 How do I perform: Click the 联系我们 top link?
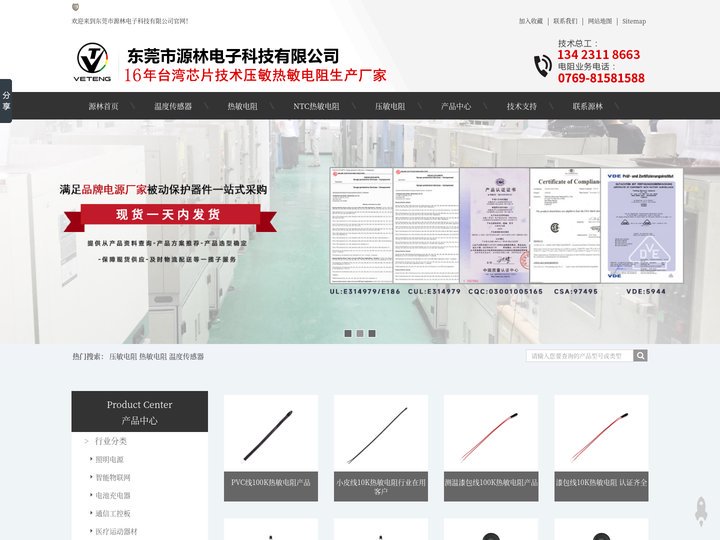[x=565, y=21]
